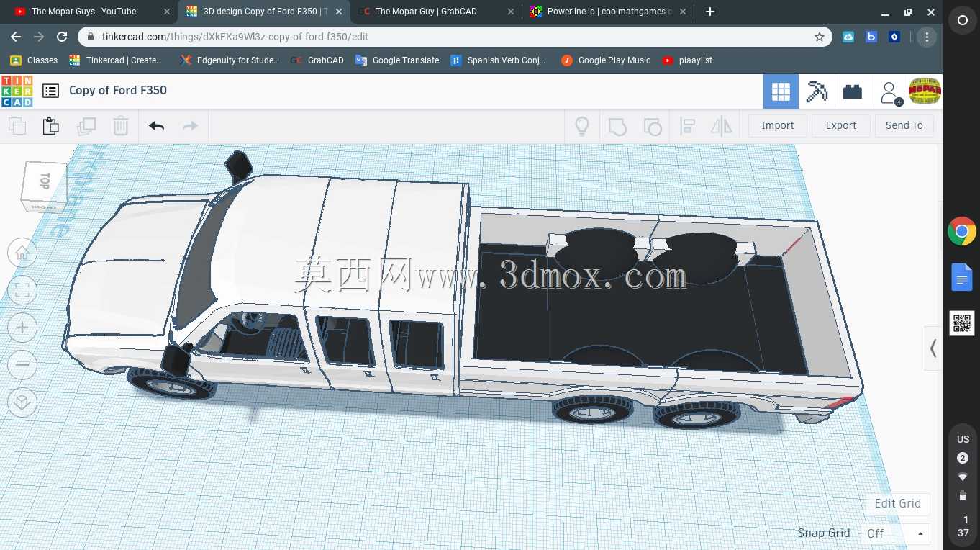Click the Group shapes icon

click(x=617, y=126)
